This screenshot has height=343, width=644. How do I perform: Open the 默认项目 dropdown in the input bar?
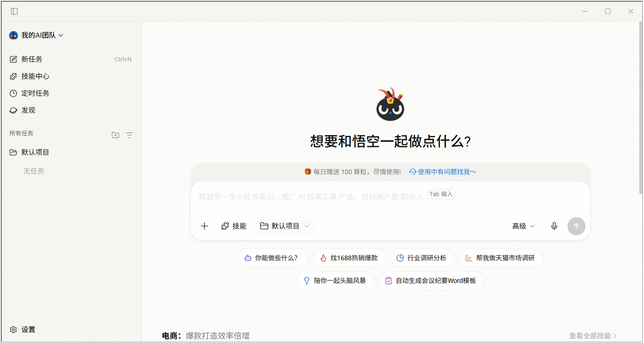pyautogui.click(x=284, y=226)
